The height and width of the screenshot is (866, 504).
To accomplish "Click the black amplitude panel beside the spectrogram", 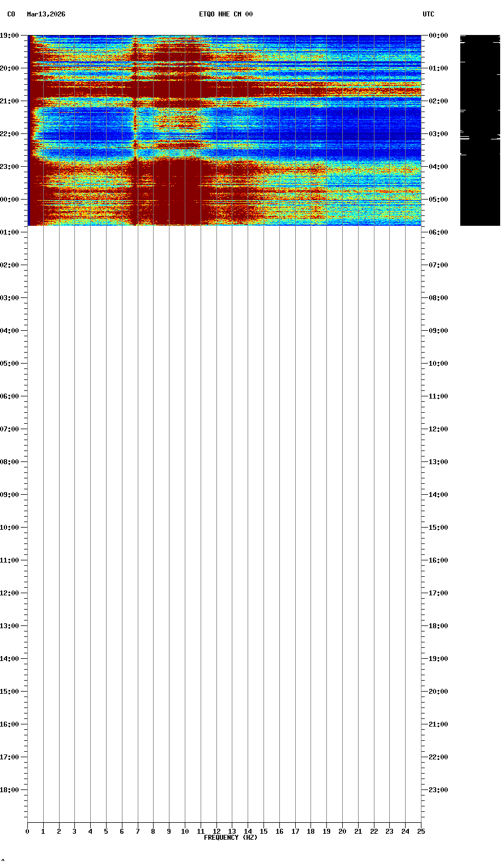I will click(x=479, y=130).
